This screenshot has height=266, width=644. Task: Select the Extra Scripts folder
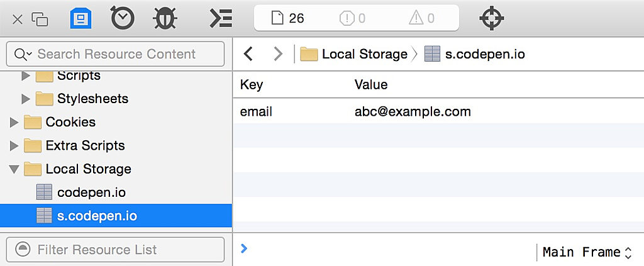85,145
